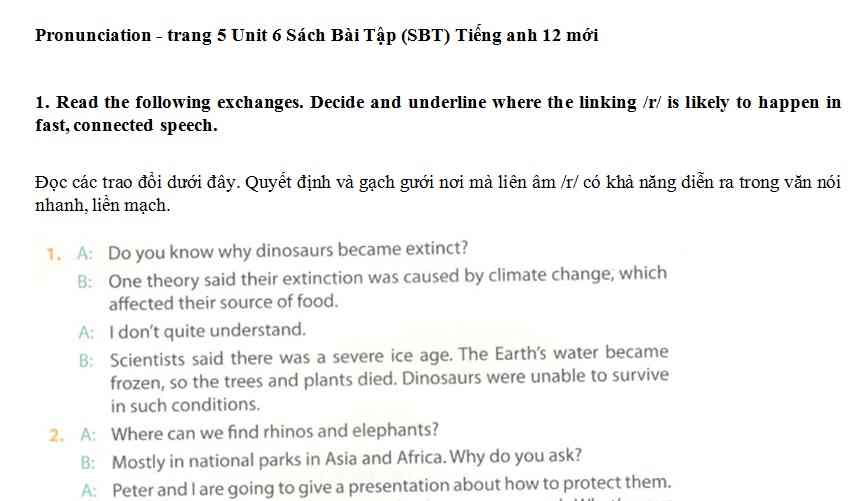
Task: Click the words 'Tiếng anh 12 mới' in title
Action: [x=527, y=36]
